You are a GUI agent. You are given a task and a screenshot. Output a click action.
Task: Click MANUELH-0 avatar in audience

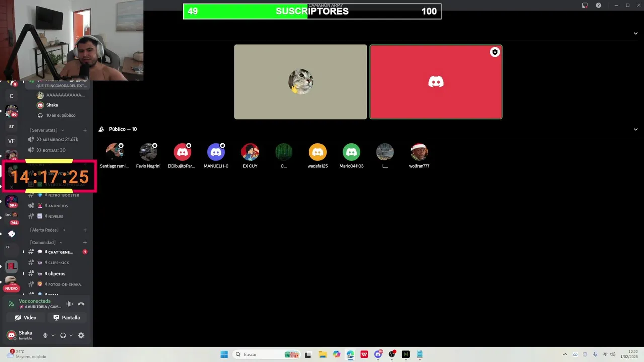click(216, 152)
